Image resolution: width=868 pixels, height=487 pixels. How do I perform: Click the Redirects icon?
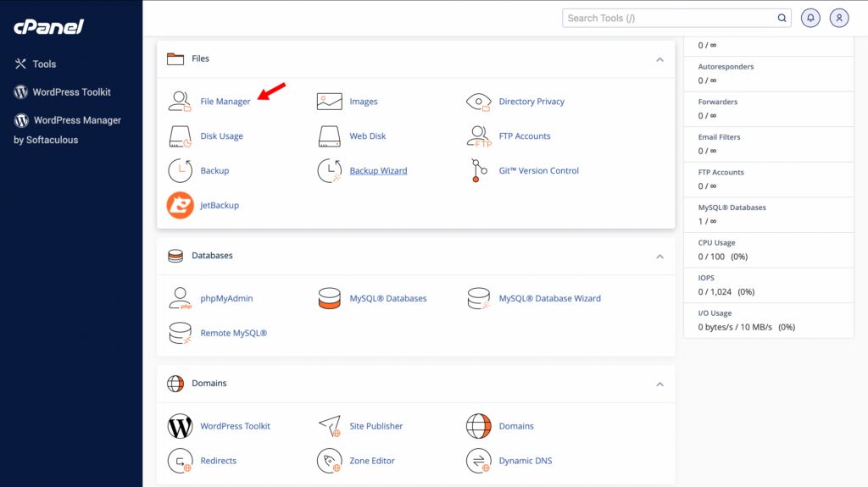click(x=180, y=461)
